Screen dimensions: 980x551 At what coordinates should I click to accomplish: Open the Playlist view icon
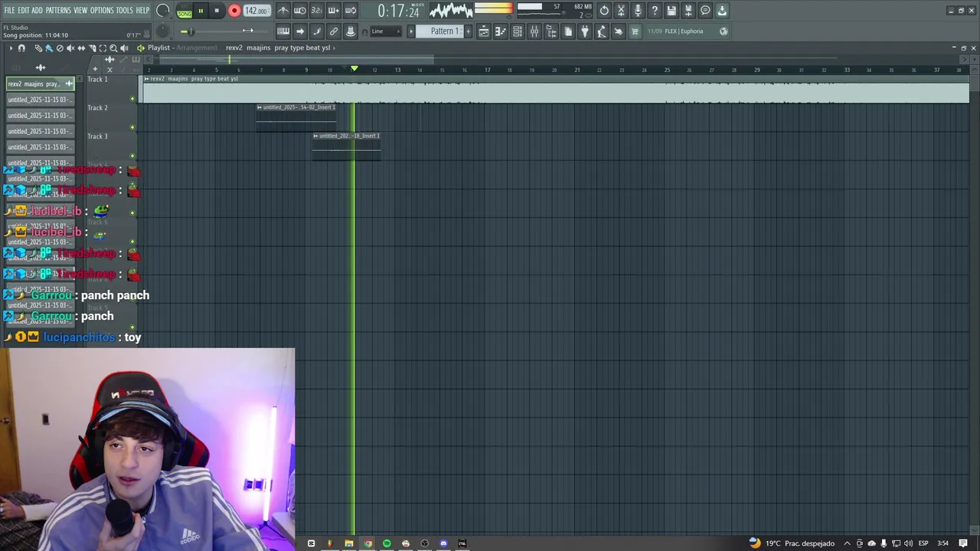click(x=484, y=31)
